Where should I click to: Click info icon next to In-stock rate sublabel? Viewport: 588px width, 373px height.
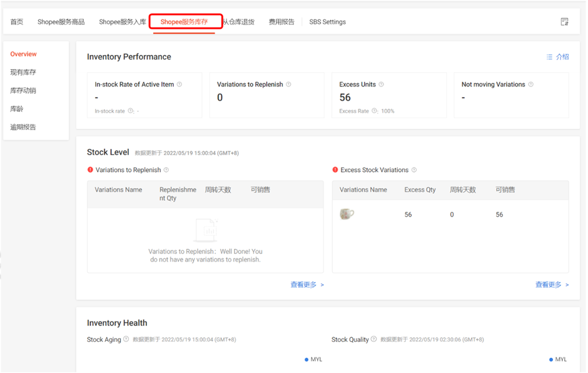[x=131, y=111]
